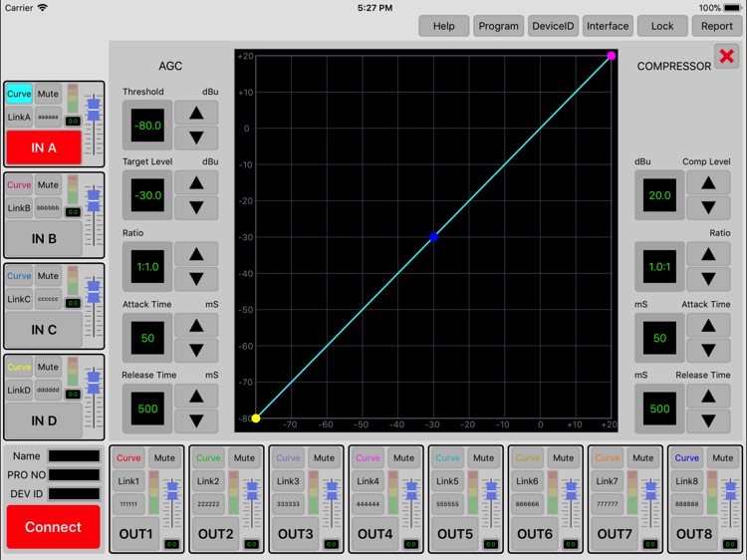Image resolution: width=747 pixels, height=560 pixels.
Task: Increase Compressor Release Time up arrow
Action: coord(708,396)
